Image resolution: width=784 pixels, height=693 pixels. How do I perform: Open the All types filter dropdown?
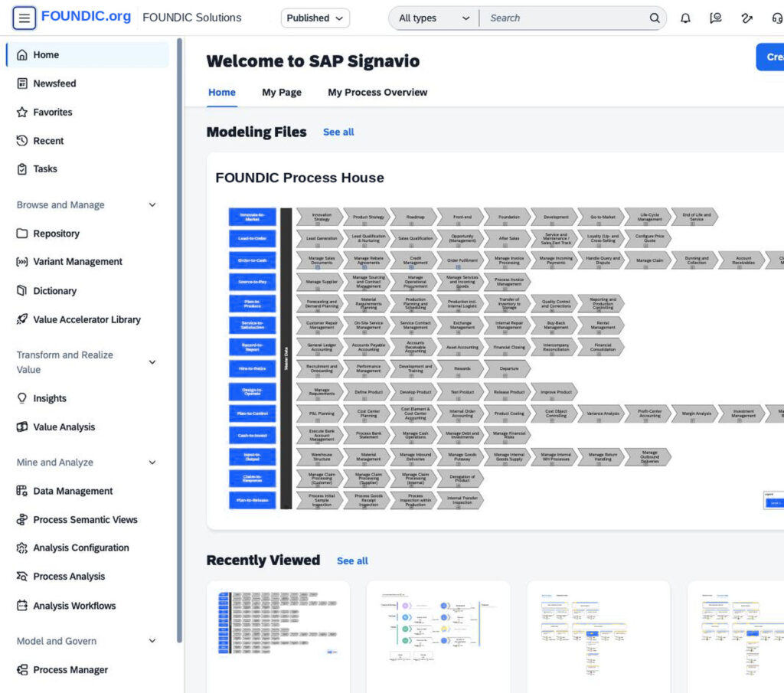click(434, 18)
